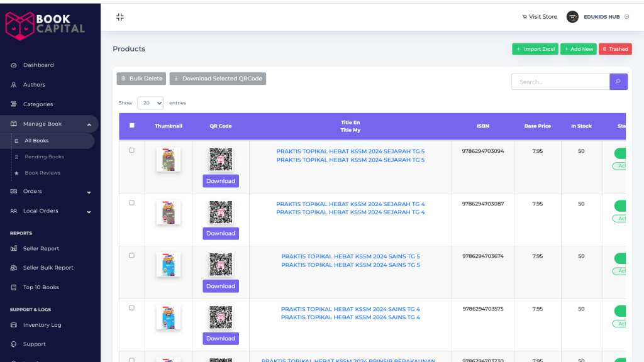Open the Authors page icon

tap(14, 85)
